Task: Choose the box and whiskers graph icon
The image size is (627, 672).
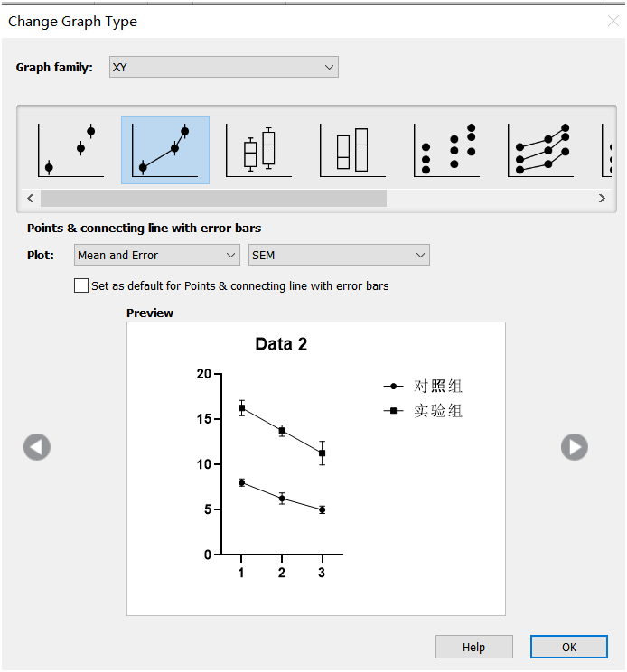Action: (259, 150)
